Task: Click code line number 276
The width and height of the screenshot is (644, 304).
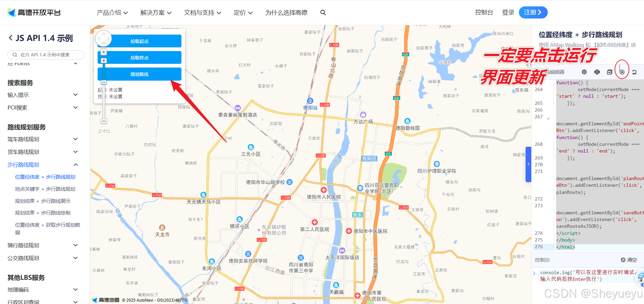Action: (x=539, y=247)
